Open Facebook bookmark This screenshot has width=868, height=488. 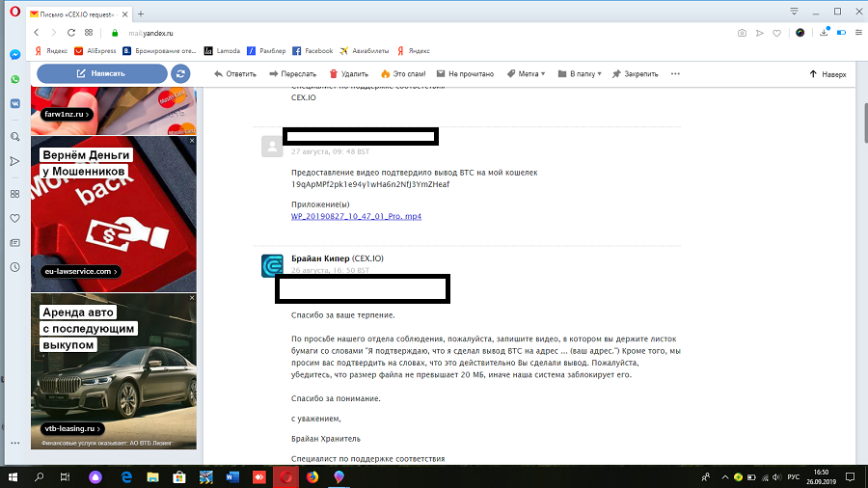tap(312, 51)
